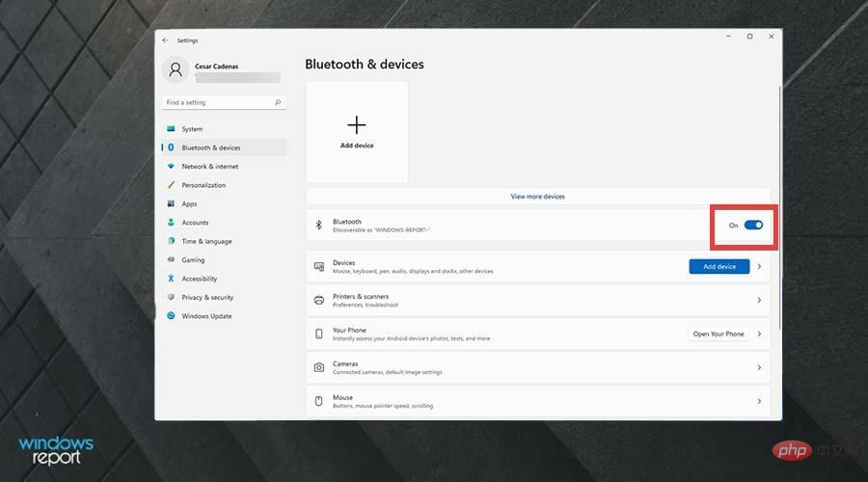The height and width of the screenshot is (482, 868).
Task: Open Network & internet settings
Action: [209, 167]
